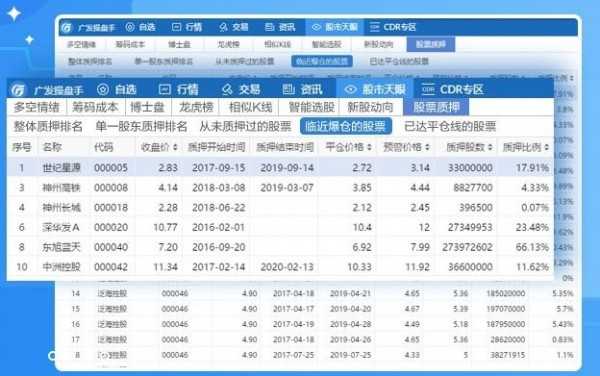Select the 中洲控股 stock name
The image size is (600, 376).
61,267
